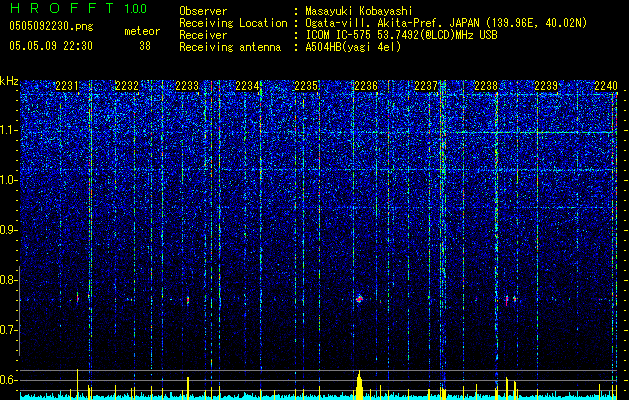Screen dimensions: 629x400
Task: Select the Ogata-vill. Akita-Pref. location text
Action: tap(446, 23)
